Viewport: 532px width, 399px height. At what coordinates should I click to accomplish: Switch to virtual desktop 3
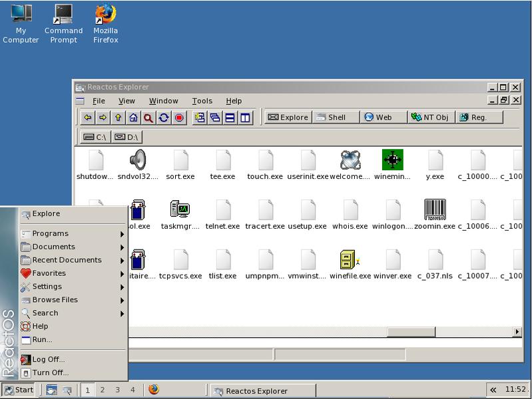coord(117,390)
